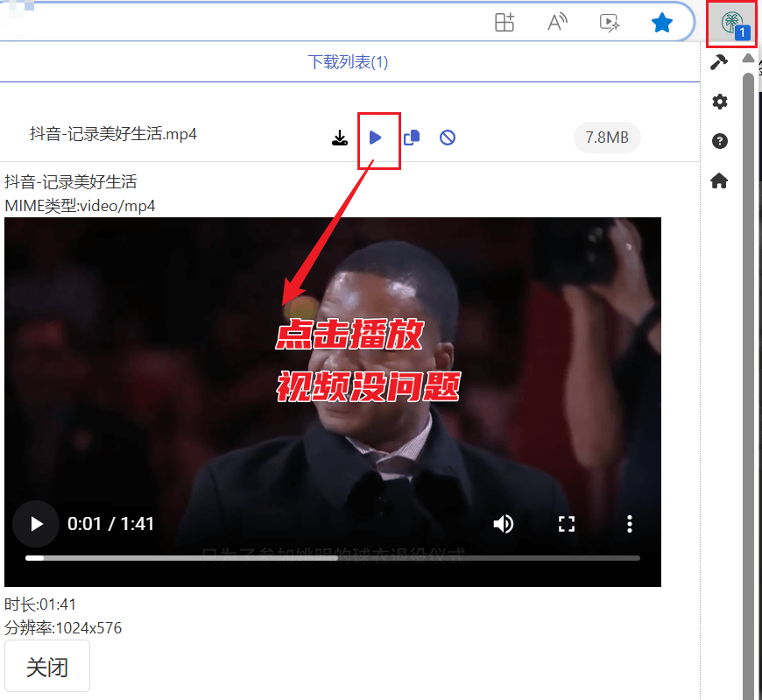
Task: Switch to the 下载列表(1) tab
Action: click(348, 62)
